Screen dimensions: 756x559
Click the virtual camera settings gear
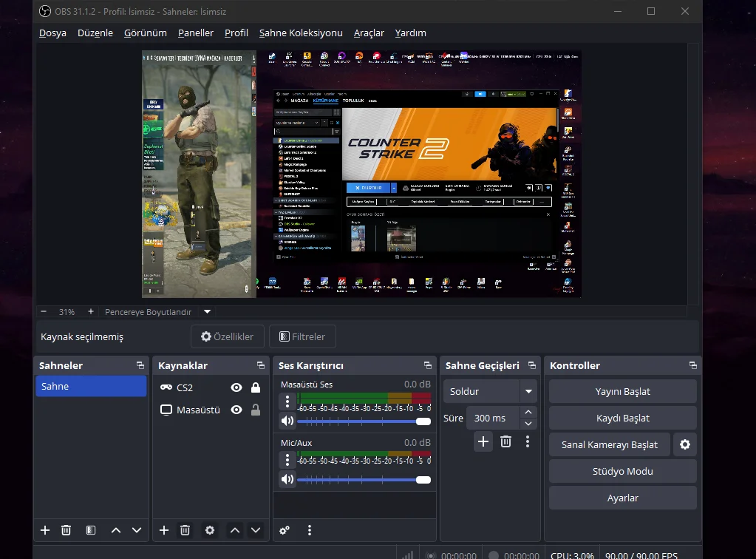(685, 444)
